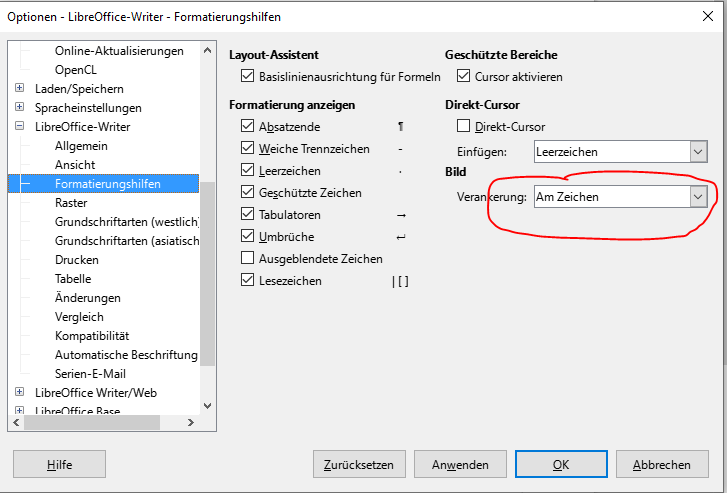Screen dimensions: 727x493
Task: Select Grundschriftarten (asiatisch) entry
Action: coord(127,241)
